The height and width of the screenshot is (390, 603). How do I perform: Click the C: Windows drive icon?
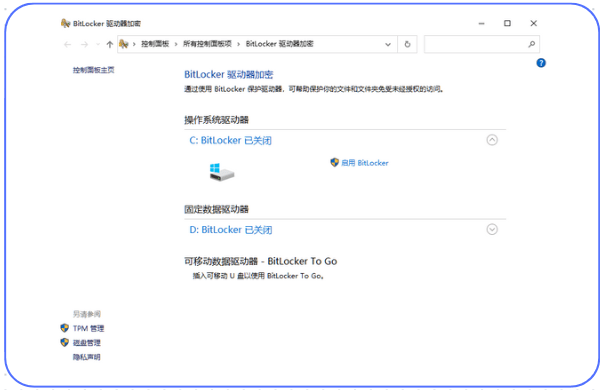[x=222, y=172]
